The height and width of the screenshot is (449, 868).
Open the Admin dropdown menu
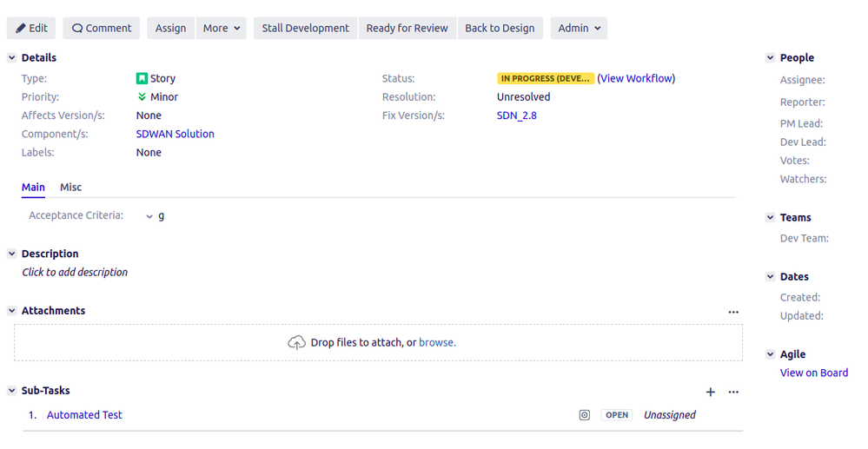coord(579,29)
